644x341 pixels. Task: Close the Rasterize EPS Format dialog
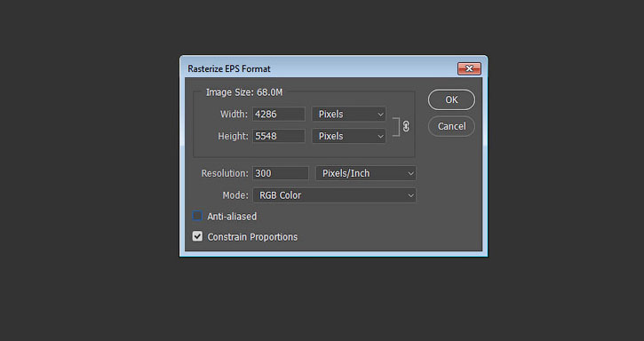tap(469, 68)
